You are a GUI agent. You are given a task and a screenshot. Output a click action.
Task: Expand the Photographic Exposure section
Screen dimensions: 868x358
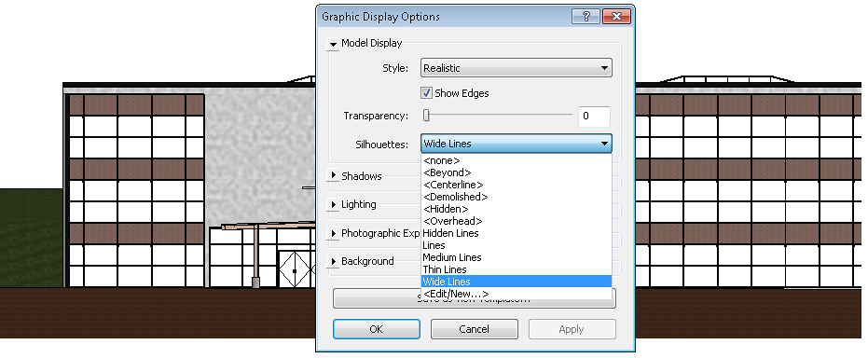(x=333, y=233)
